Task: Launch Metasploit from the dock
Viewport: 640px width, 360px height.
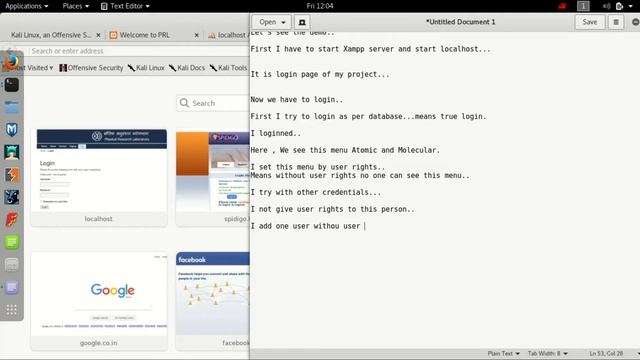Action: 11,130
